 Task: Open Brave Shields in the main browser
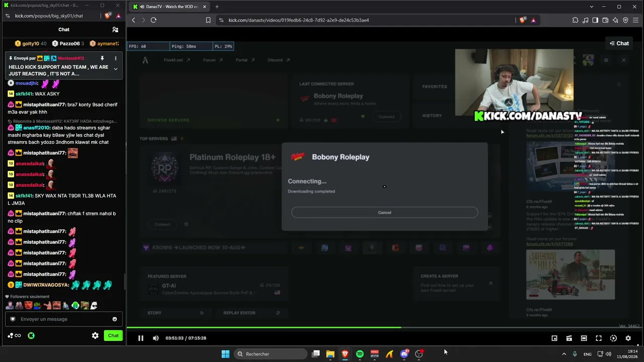(523, 20)
